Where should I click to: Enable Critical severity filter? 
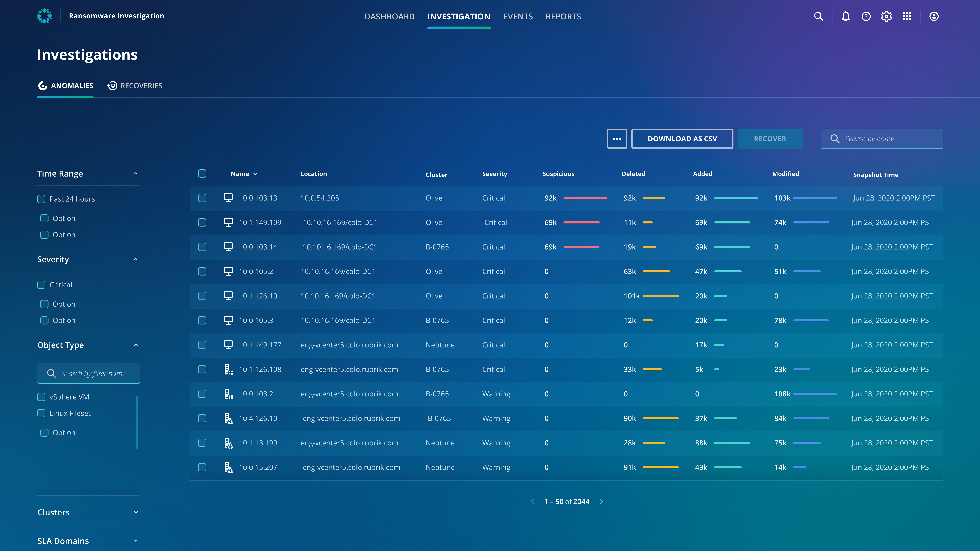(41, 285)
